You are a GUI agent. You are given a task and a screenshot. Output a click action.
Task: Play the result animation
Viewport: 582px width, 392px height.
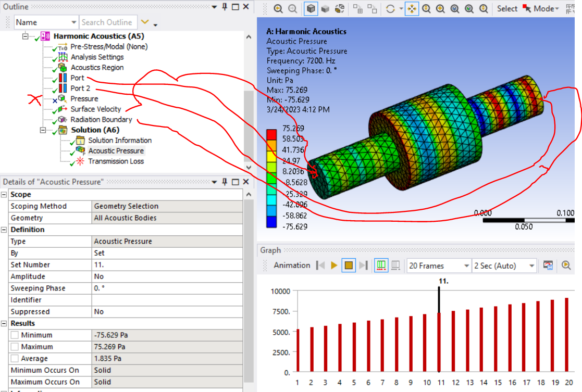tap(335, 265)
